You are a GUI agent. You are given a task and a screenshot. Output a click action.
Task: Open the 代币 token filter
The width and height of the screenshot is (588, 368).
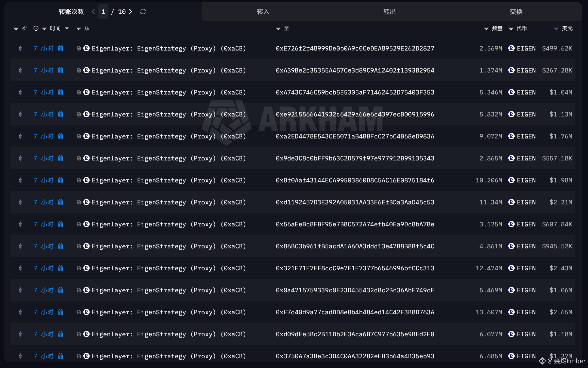coord(511,28)
